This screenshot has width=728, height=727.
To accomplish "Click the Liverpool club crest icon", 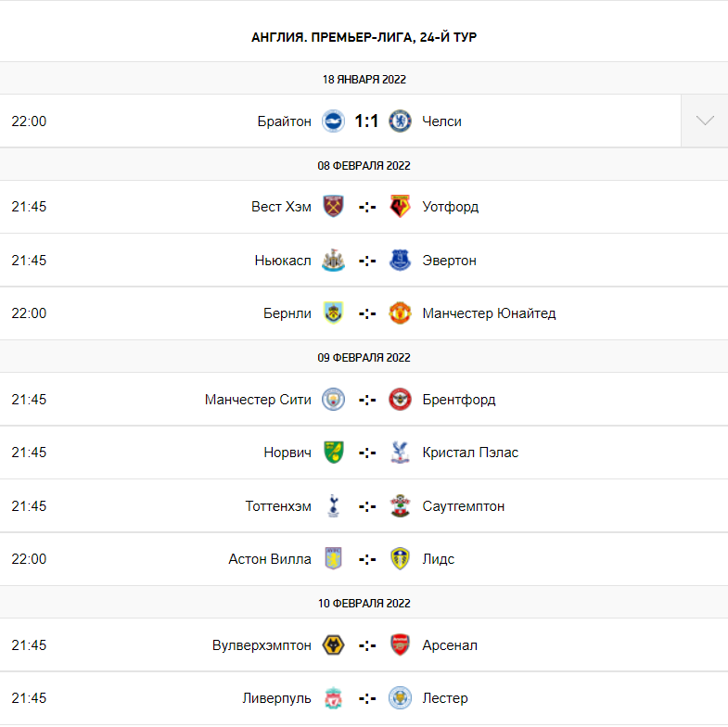I will [x=333, y=698].
